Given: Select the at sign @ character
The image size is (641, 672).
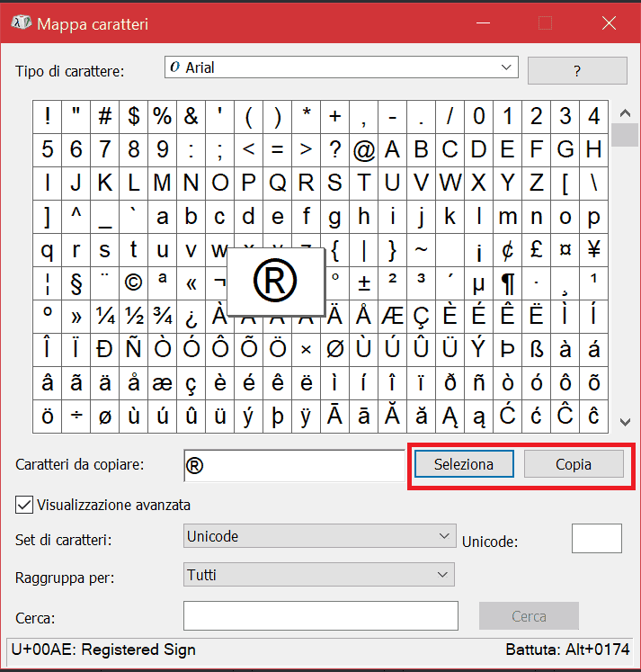Looking at the screenshot, I should click(x=363, y=149).
